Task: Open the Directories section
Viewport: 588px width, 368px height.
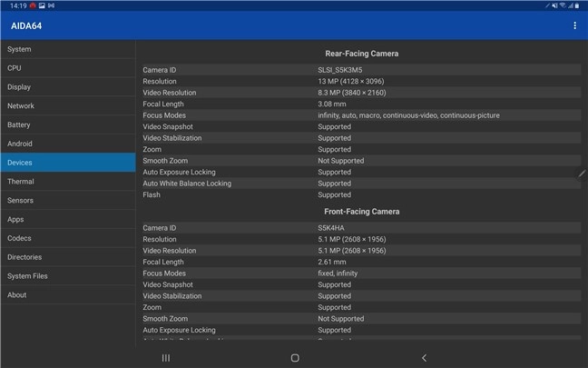Action: coord(68,257)
